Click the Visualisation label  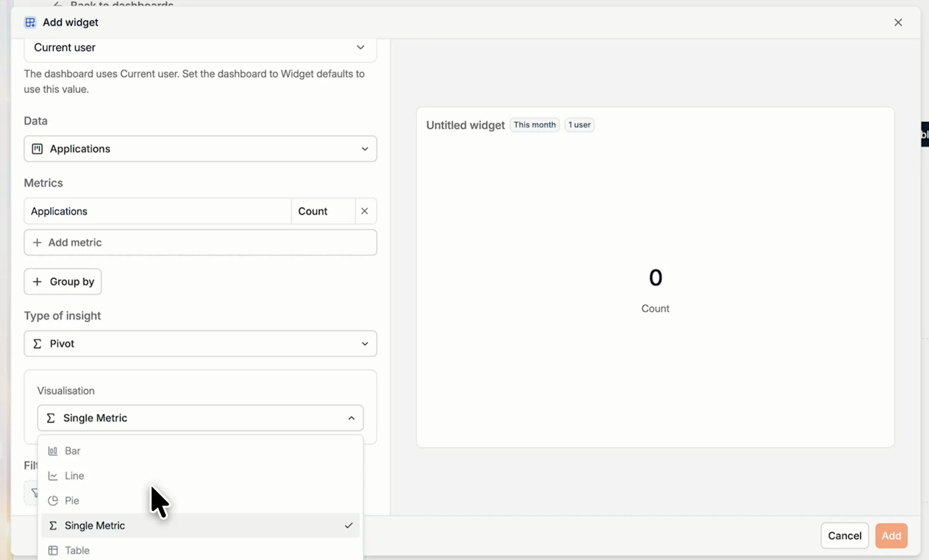click(x=66, y=391)
